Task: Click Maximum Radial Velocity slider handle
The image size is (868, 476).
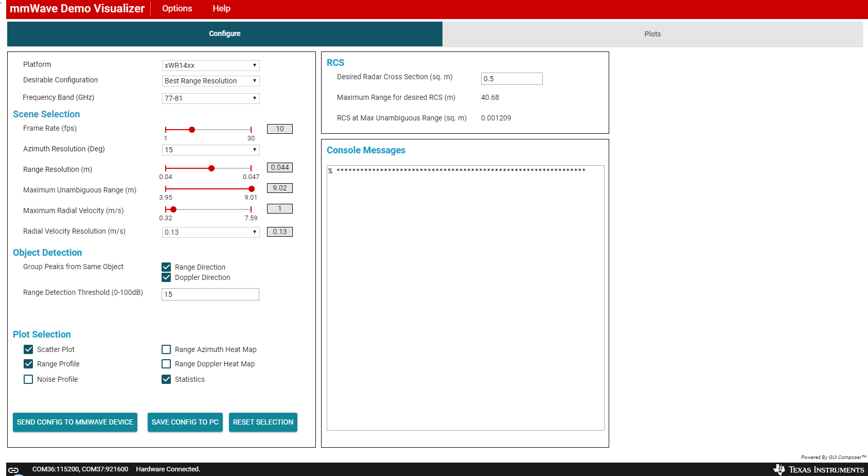Action: pyautogui.click(x=173, y=209)
